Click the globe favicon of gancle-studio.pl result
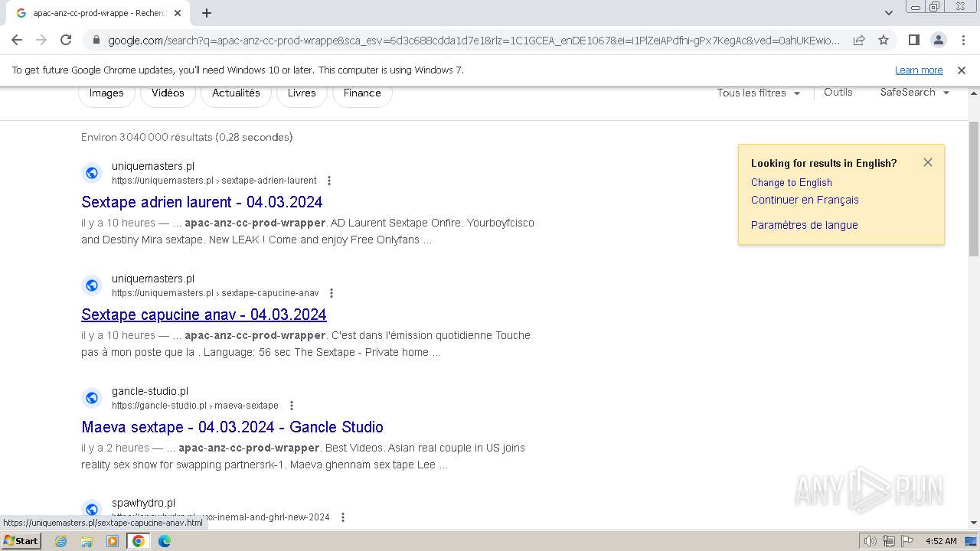980x551 pixels. click(x=92, y=398)
